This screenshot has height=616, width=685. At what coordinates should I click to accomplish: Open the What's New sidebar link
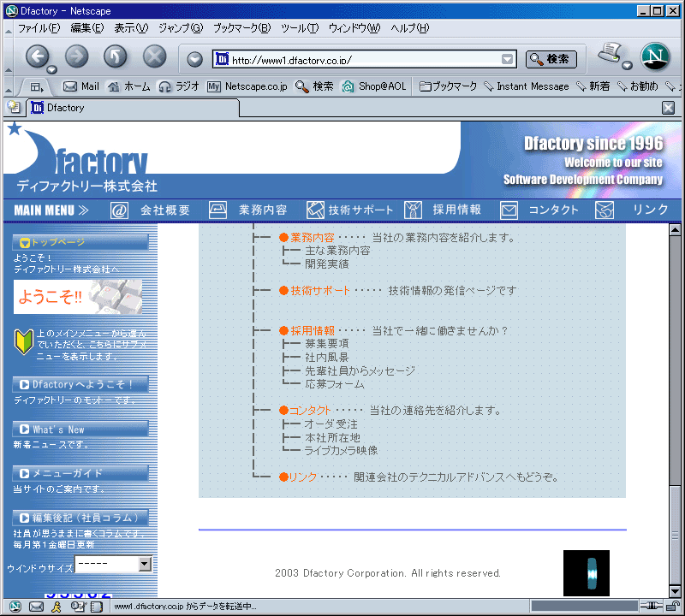point(80,429)
